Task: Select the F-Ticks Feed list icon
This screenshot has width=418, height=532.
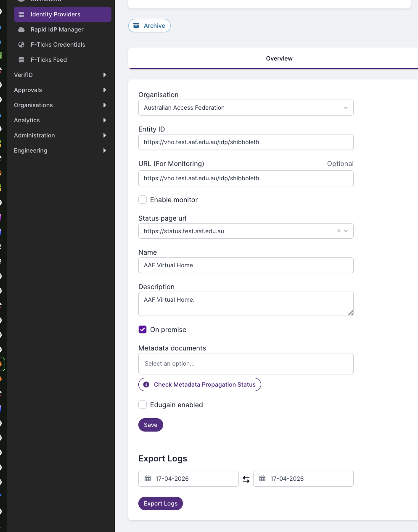Action: pyautogui.click(x=21, y=60)
